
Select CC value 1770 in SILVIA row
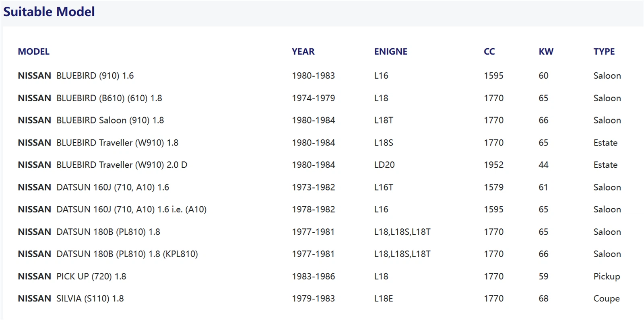click(x=493, y=299)
